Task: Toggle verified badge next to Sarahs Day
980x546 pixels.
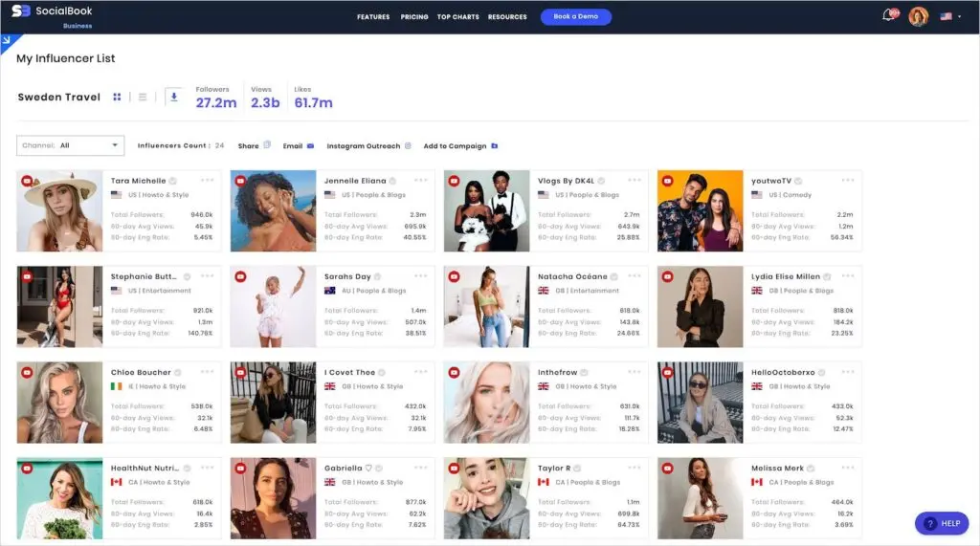Action: pos(379,276)
